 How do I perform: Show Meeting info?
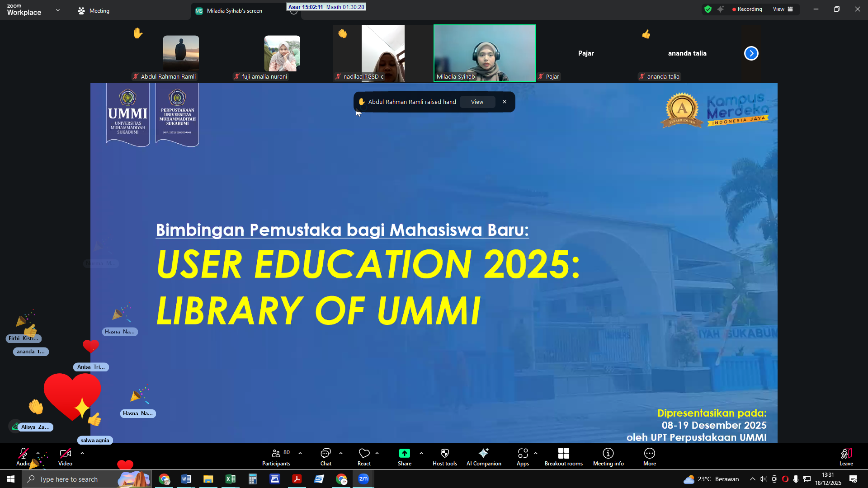[608, 456]
